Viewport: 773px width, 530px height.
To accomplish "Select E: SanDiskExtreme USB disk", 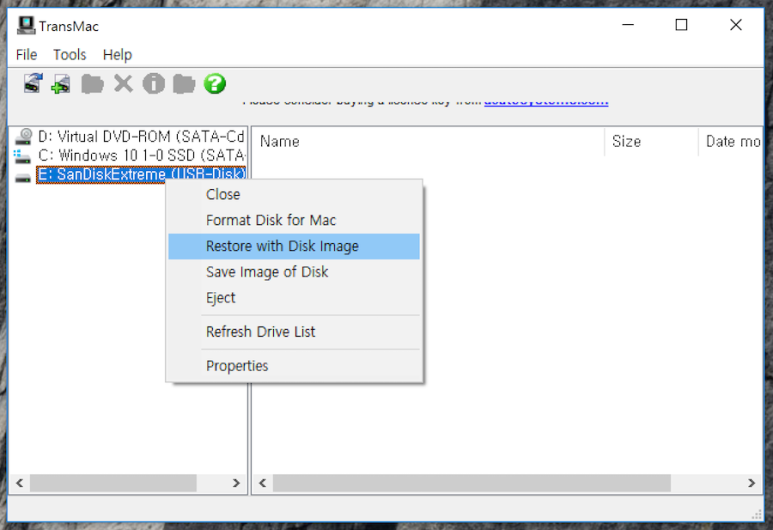I will [x=141, y=175].
